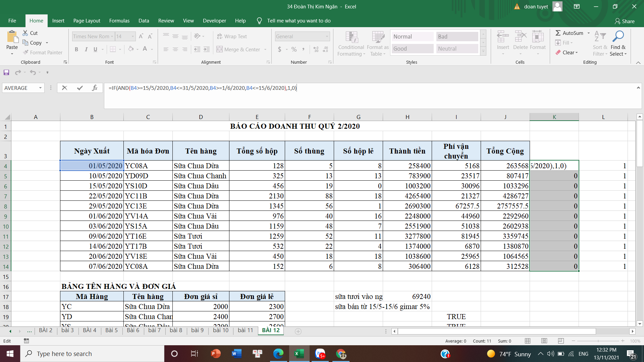
Task: Toggle Underline formatting
Action: pos(95,49)
